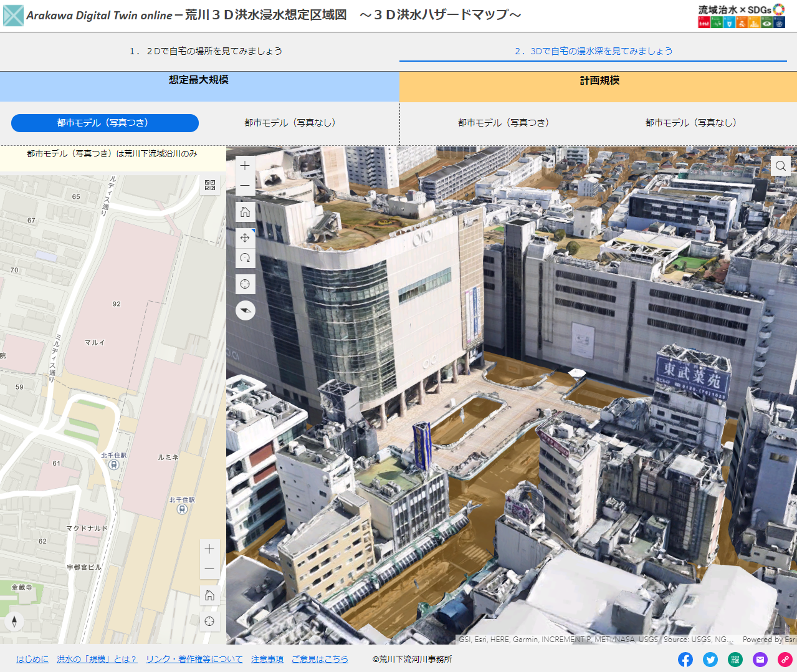
Task: Open the search magnifier in the 3D view
Action: (x=780, y=166)
